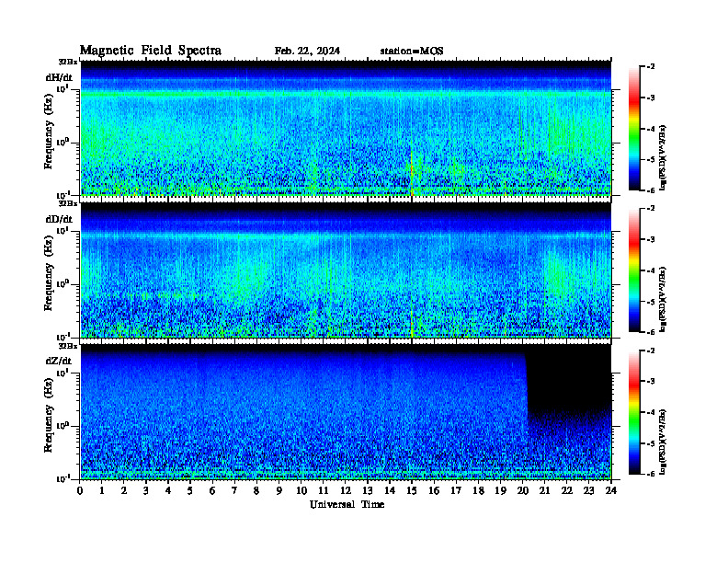Click hour '15' tick label on time axis

coord(412,490)
